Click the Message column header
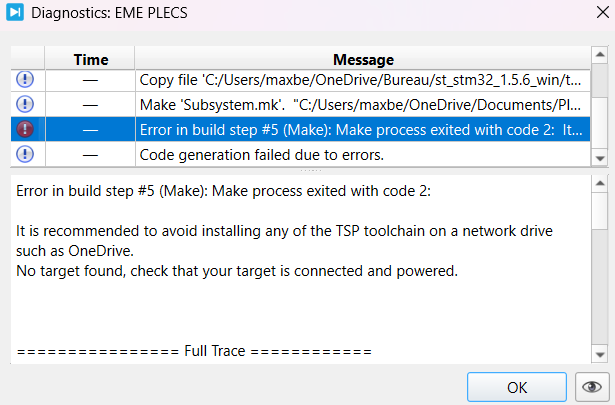The image size is (615, 405). pos(362,60)
